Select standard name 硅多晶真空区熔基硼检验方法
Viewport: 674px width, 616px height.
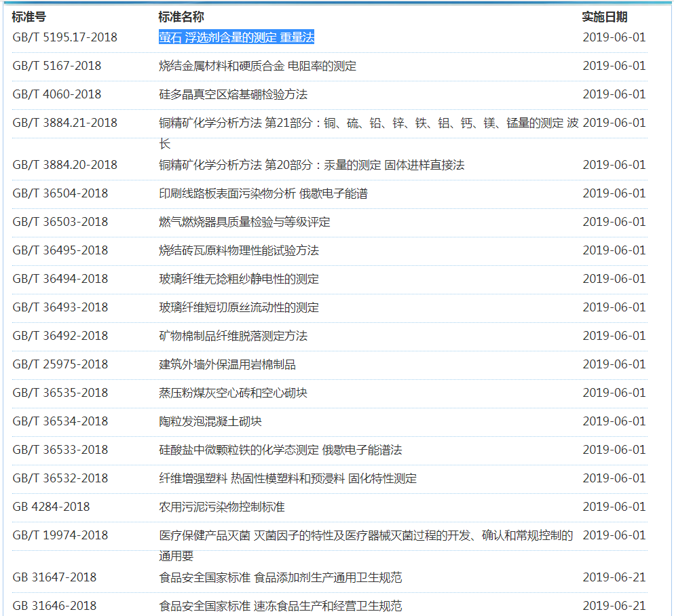pos(233,94)
